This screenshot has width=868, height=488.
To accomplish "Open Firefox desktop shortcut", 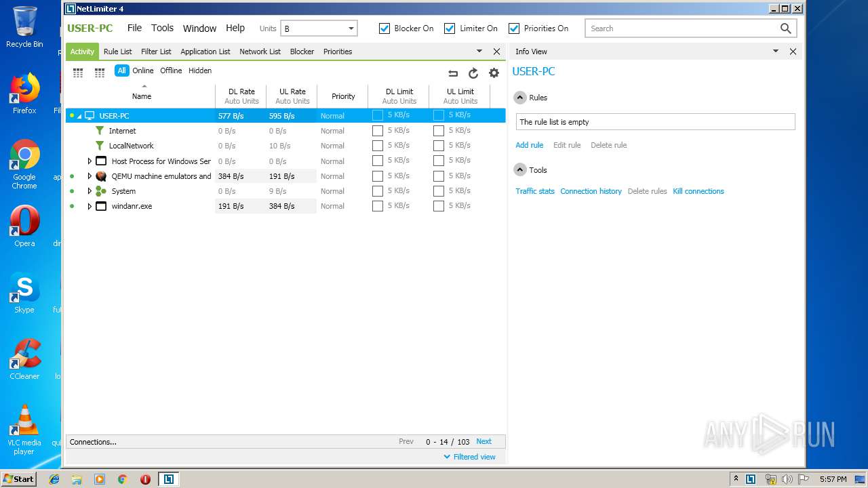I will (24, 94).
